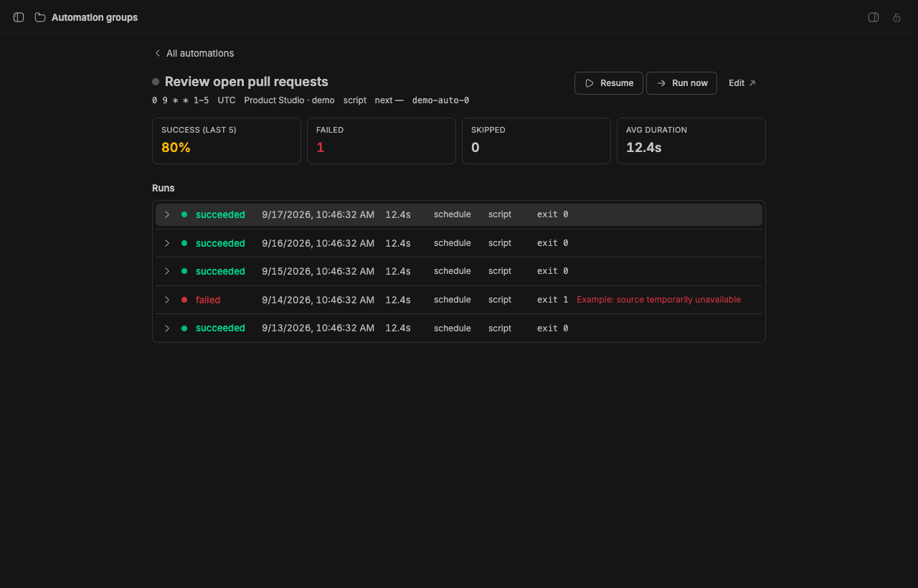Click 'Example: source temporarily unavailable' error message

(658, 300)
